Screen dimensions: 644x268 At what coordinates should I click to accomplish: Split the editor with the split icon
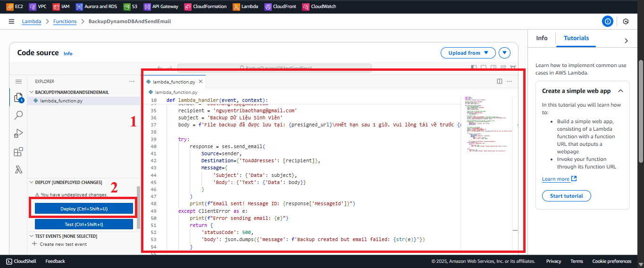pos(500,81)
